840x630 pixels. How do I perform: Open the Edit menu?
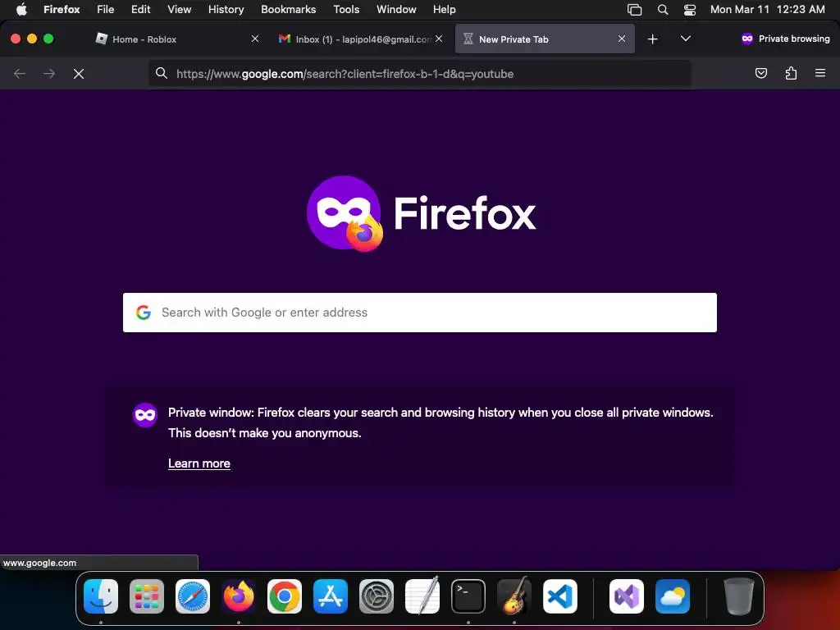coord(141,10)
